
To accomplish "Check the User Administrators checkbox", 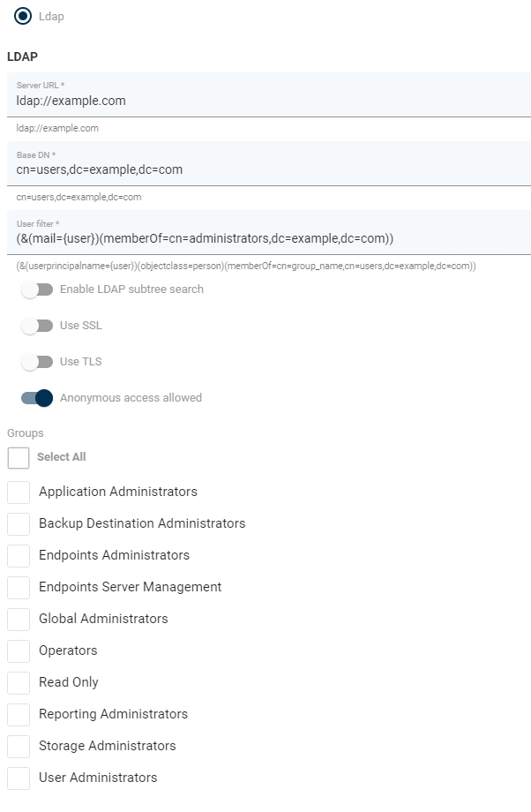I will [19, 778].
